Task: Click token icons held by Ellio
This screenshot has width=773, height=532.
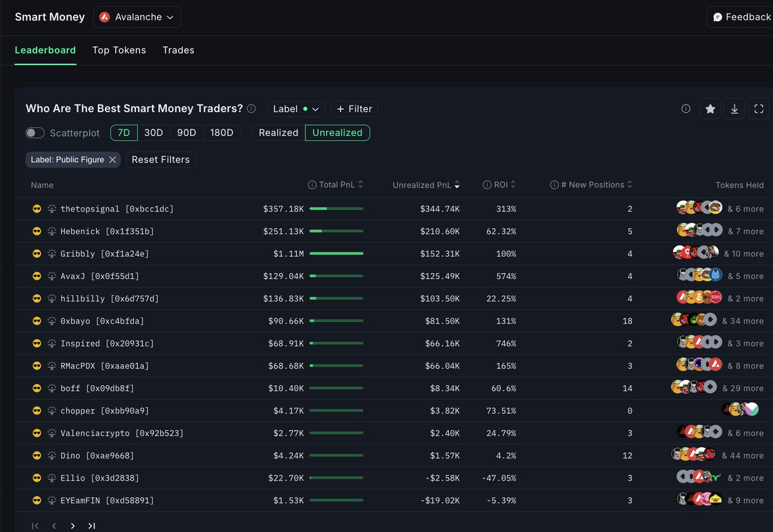Action: (698, 477)
